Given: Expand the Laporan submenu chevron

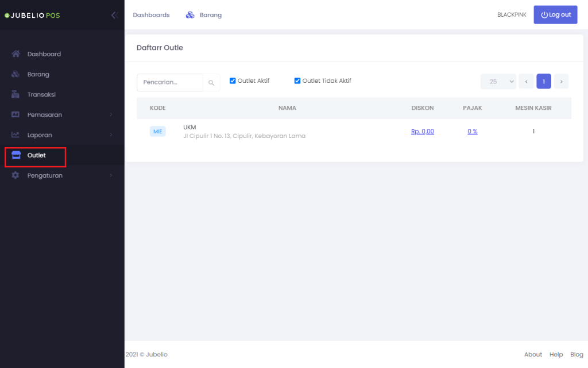Looking at the screenshot, I should tap(111, 135).
